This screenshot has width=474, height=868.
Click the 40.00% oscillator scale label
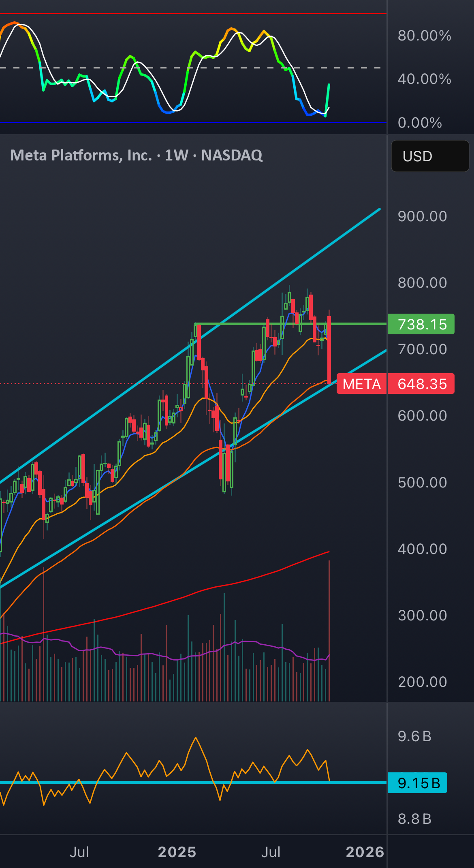[424, 79]
